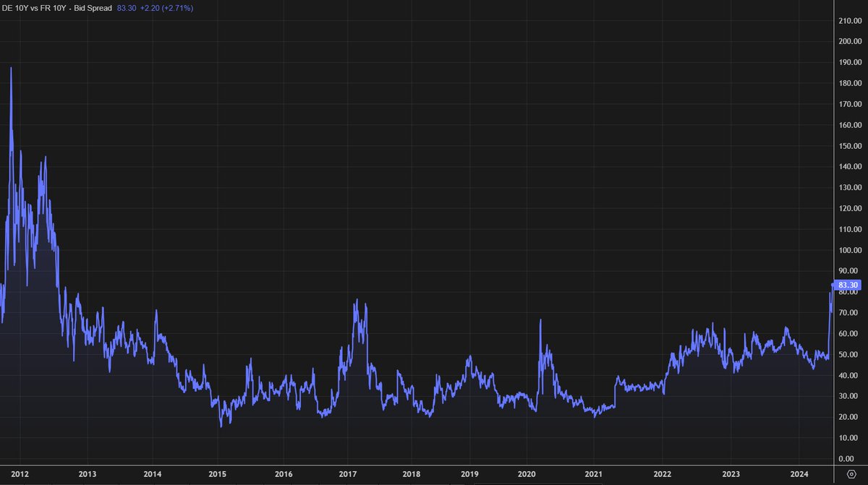
Task: Click the 180.00 price axis label
Action: (848, 83)
